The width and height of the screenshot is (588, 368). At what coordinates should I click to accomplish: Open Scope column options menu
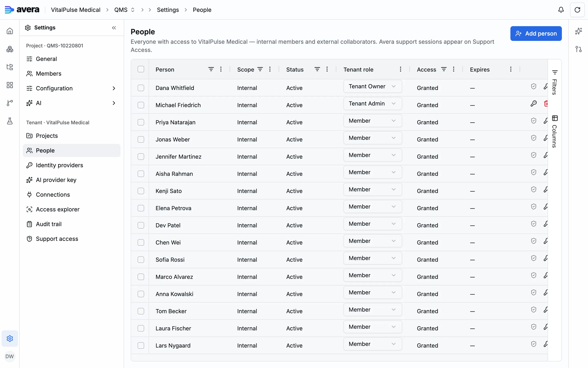coord(270,69)
